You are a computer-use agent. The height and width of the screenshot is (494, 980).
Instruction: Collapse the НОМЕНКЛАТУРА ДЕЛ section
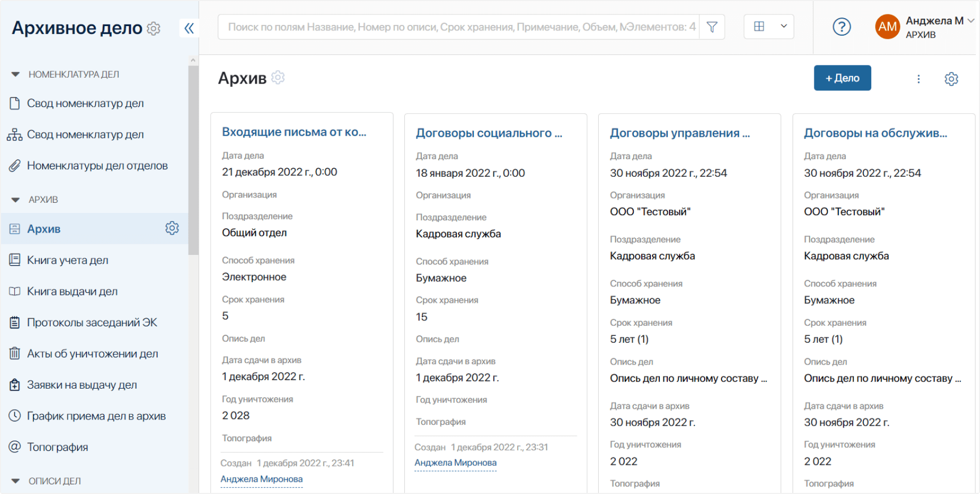15,75
